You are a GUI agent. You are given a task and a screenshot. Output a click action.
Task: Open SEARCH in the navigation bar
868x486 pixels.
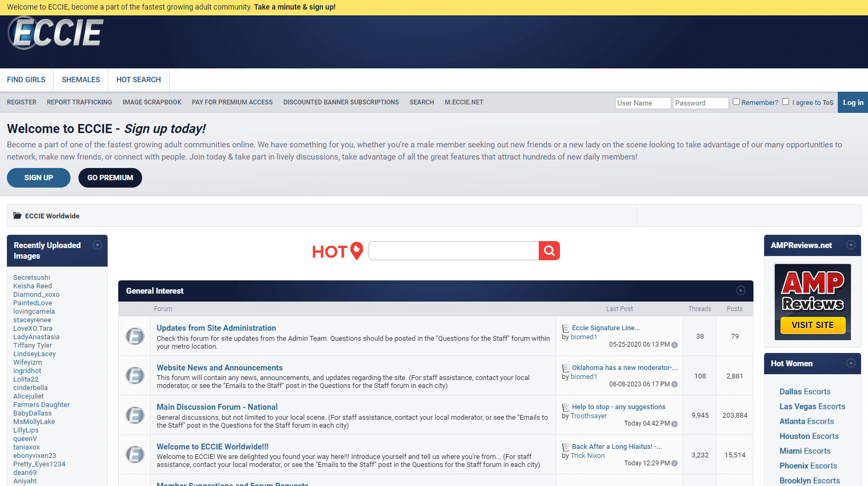[x=422, y=102]
